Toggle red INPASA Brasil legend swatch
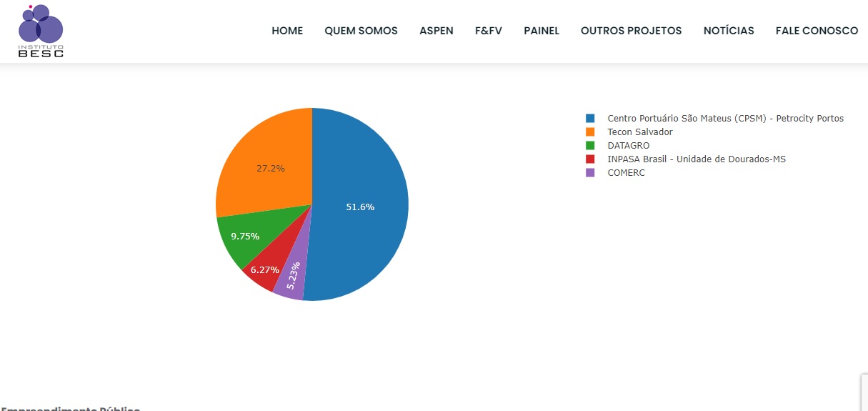The width and height of the screenshot is (868, 411). click(590, 159)
